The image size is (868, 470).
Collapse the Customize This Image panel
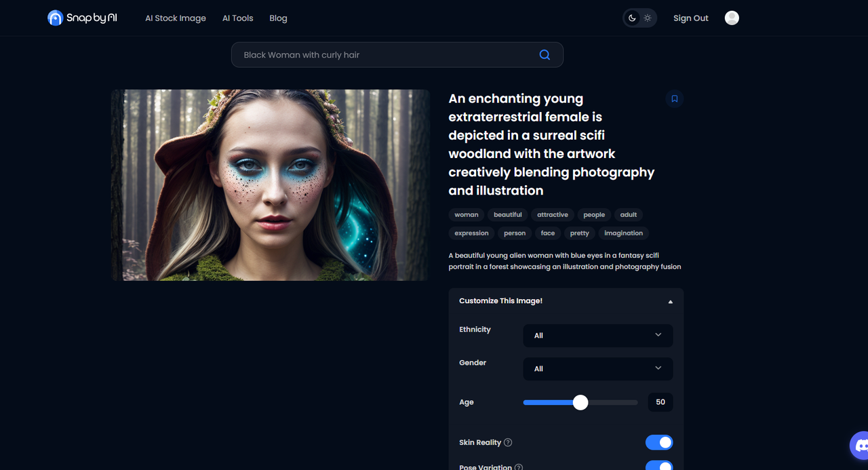pyautogui.click(x=670, y=301)
